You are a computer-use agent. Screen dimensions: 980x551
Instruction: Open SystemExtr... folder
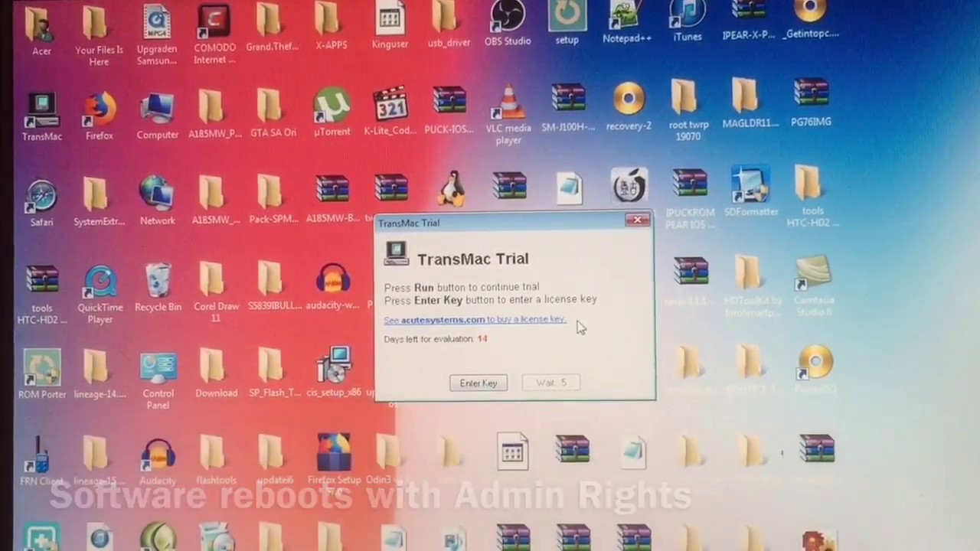(99, 202)
